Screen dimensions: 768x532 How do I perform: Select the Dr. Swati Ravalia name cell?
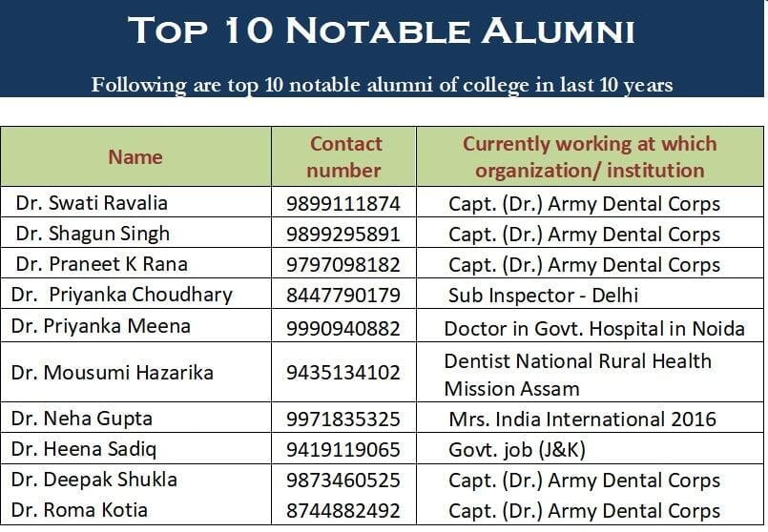pyautogui.click(x=135, y=202)
